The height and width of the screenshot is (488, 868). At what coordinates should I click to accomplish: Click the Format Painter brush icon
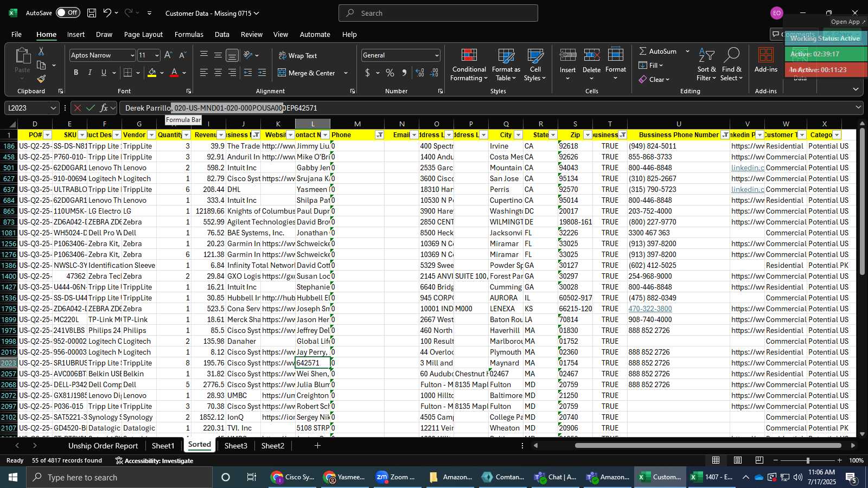41,79
